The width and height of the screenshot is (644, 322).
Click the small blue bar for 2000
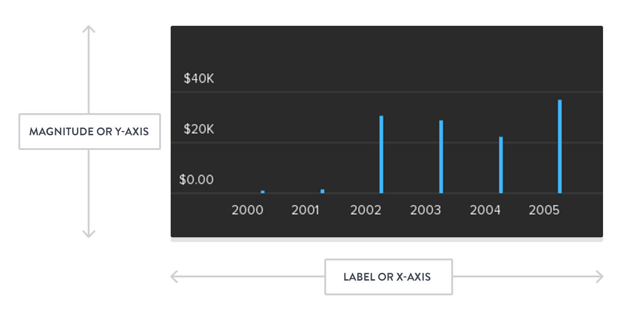tap(263, 192)
